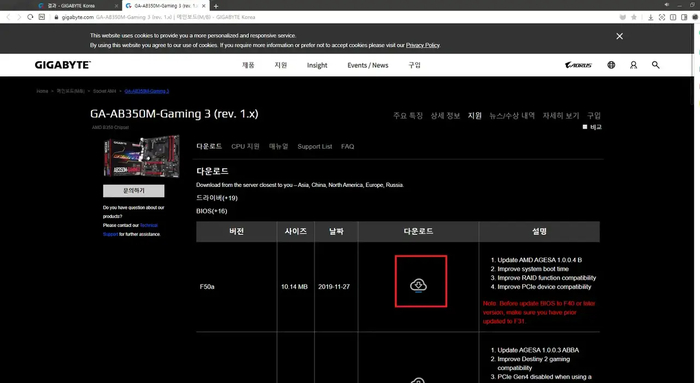Switch to the 매뉴얼 sub-tab

click(279, 146)
